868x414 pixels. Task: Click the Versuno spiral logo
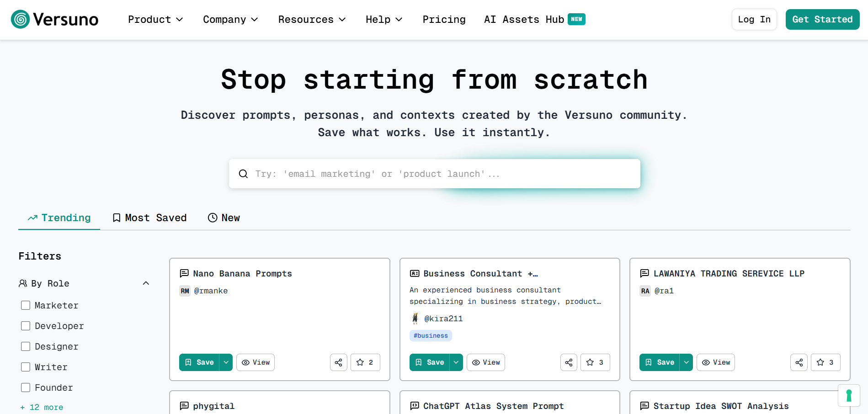pos(21,19)
